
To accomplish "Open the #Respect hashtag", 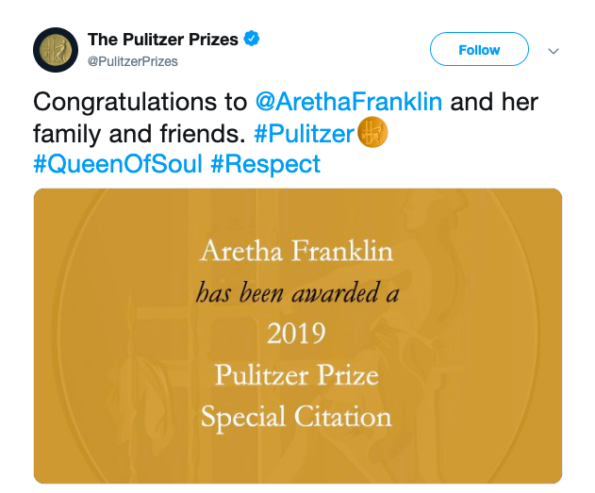I will pyautogui.click(x=265, y=164).
